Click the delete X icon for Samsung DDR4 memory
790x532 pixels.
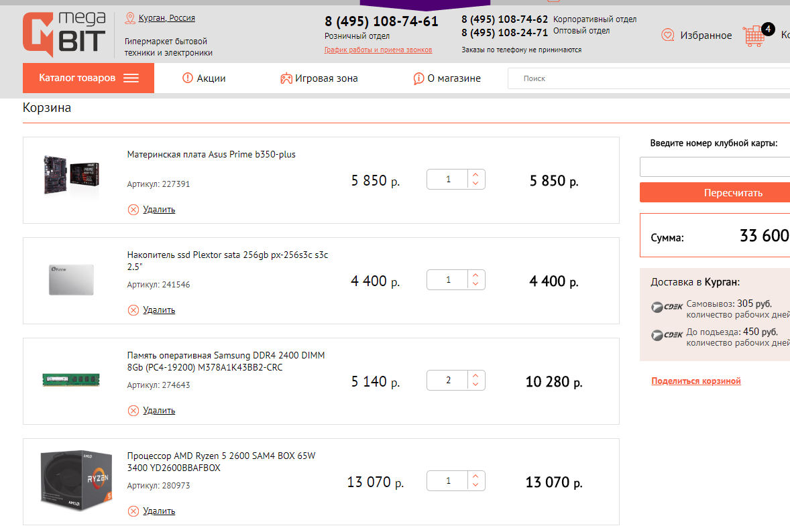(133, 411)
